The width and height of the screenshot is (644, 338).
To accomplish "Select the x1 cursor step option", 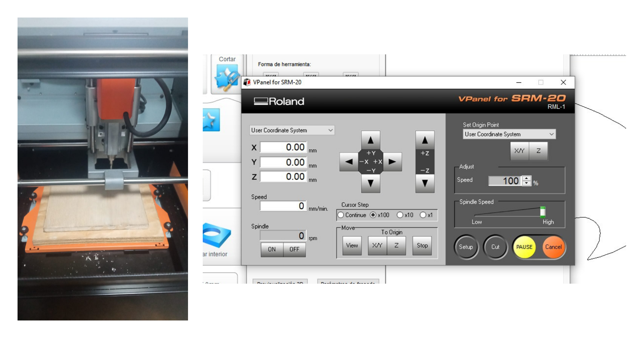I will coord(423,215).
